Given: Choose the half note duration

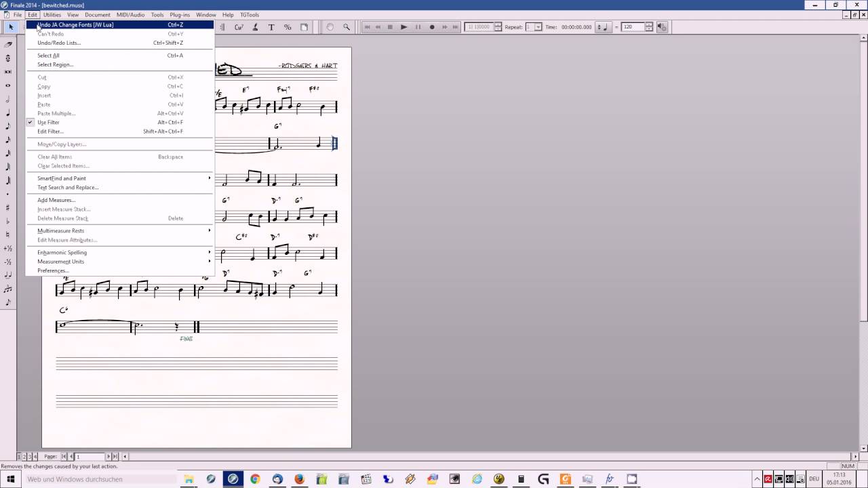Looking at the screenshot, I should tap(7, 99).
